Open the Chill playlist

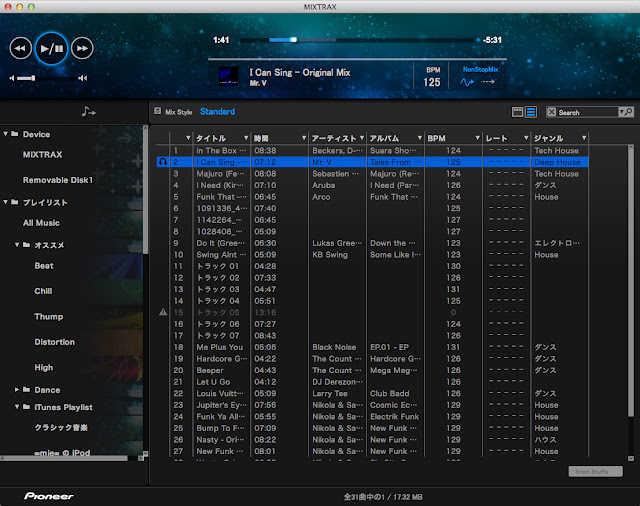pyautogui.click(x=43, y=291)
